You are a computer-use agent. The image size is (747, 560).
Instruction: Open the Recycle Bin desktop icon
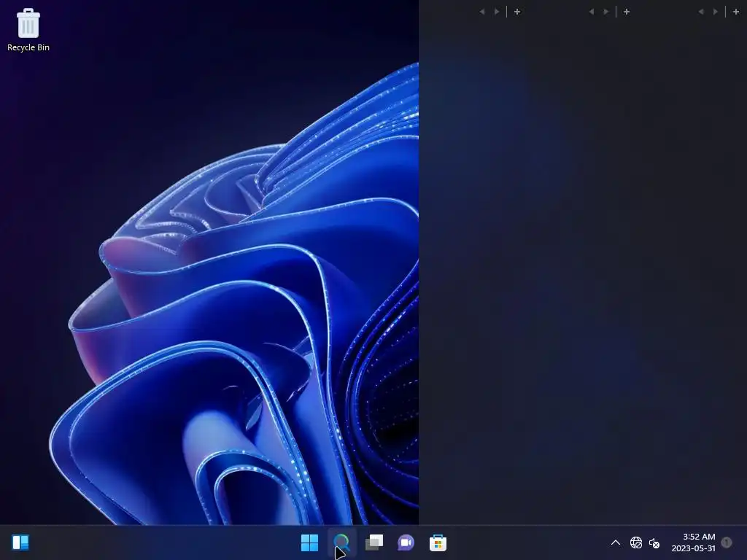point(28,29)
